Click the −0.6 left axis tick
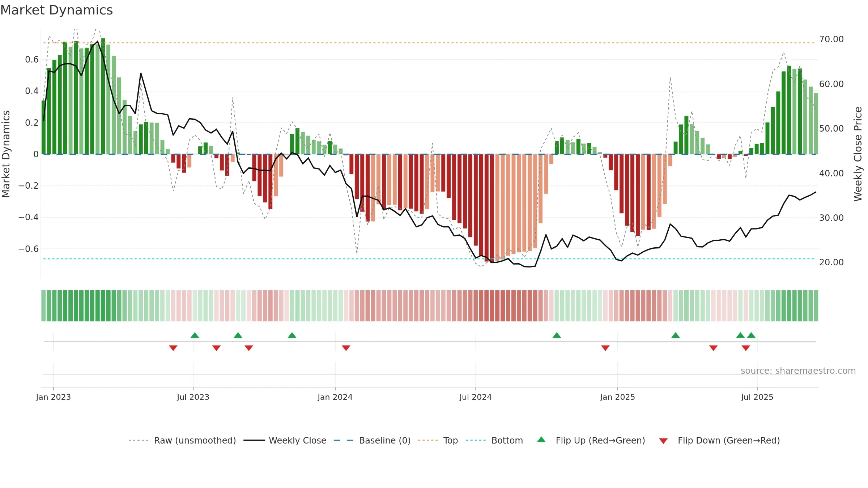The image size is (868, 488). point(29,249)
